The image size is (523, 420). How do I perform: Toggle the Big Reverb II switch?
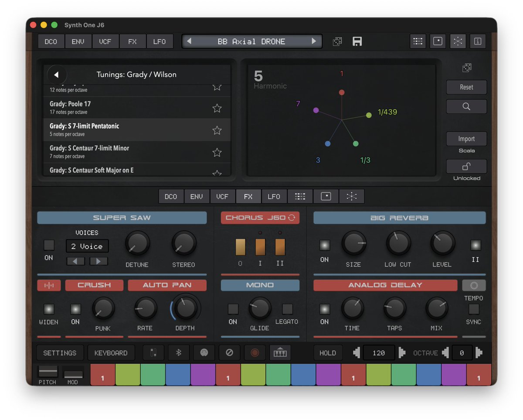(x=475, y=245)
